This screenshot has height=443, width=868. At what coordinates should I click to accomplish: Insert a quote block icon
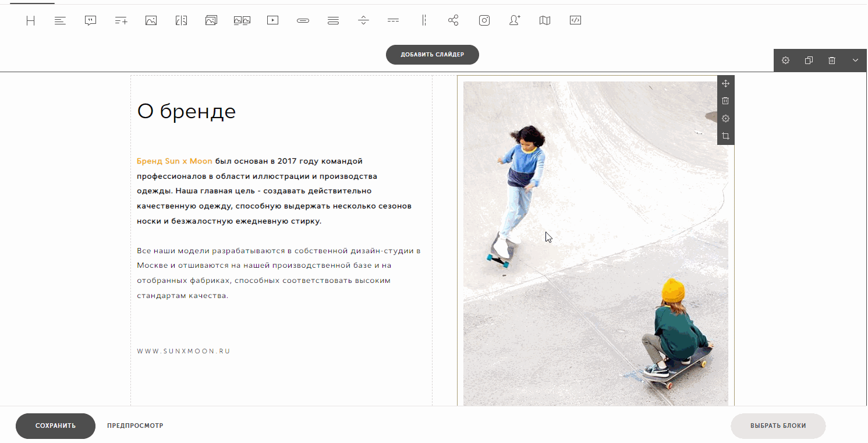(x=90, y=20)
